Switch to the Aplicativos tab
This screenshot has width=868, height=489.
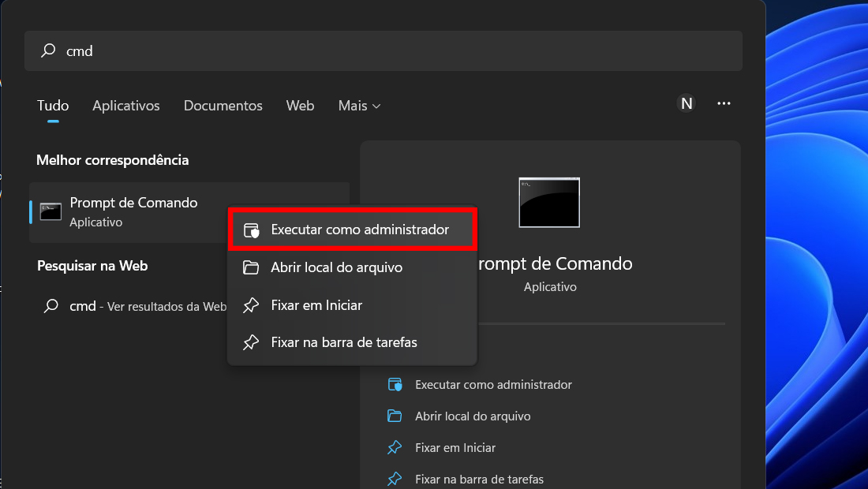126,106
